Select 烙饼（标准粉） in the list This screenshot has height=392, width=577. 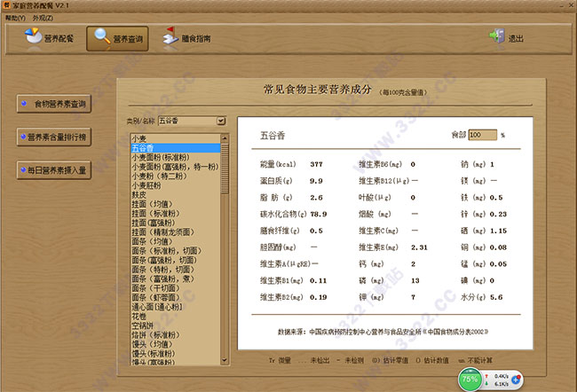(175, 335)
